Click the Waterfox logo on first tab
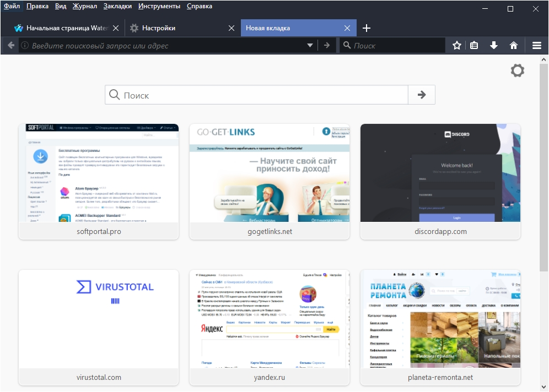The width and height of the screenshot is (549, 392). pyautogui.click(x=19, y=28)
